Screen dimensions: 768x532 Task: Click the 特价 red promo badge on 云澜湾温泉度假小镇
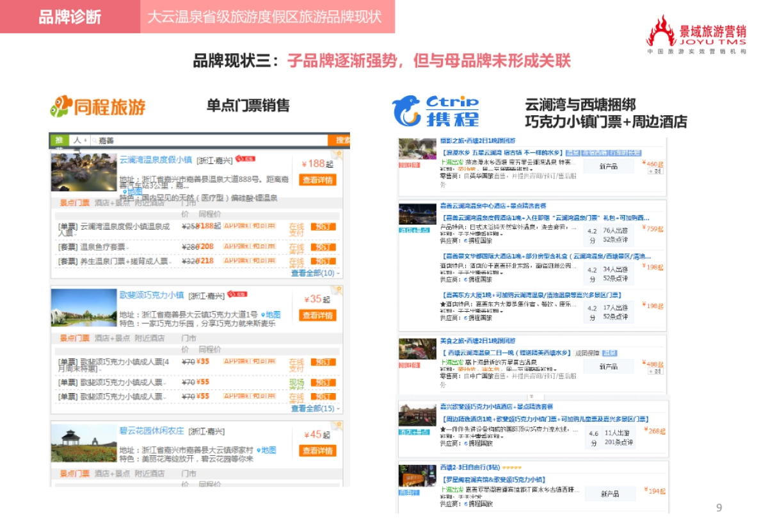[x=246, y=159]
